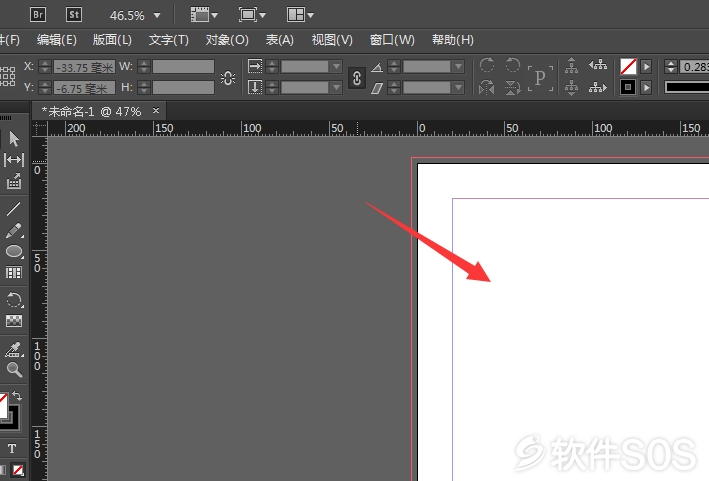This screenshot has height=481, width=709.
Task: Click the rotation angle icon
Action: click(x=377, y=68)
